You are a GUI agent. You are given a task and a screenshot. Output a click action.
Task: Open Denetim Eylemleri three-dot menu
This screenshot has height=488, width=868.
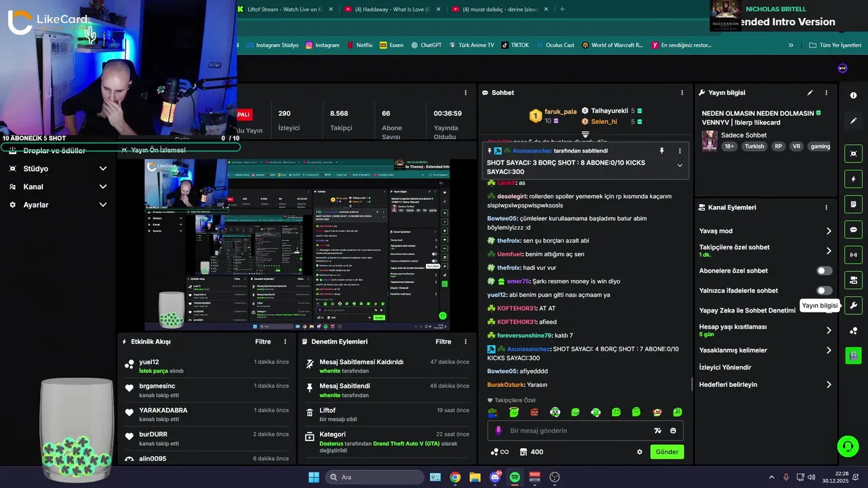pyautogui.click(x=465, y=342)
